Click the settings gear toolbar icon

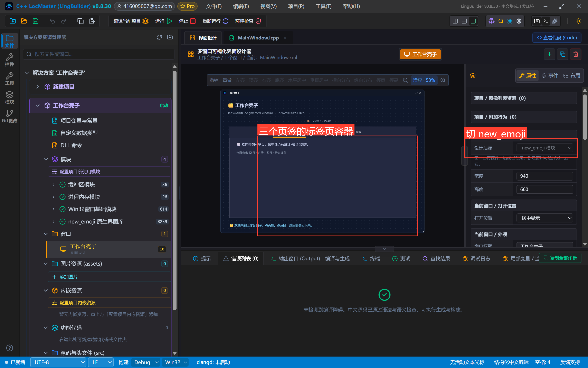pyautogui.click(x=519, y=21)
